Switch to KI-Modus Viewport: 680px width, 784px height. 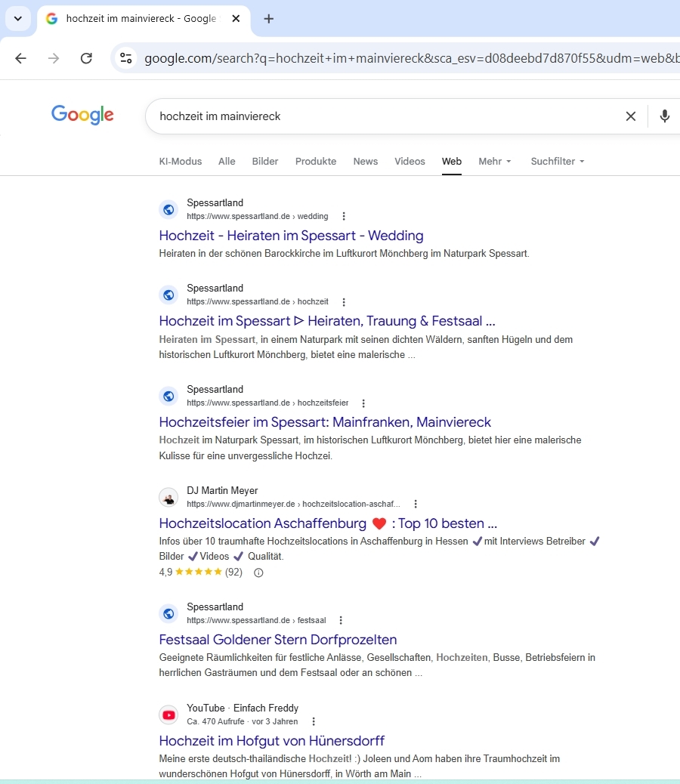181,161
